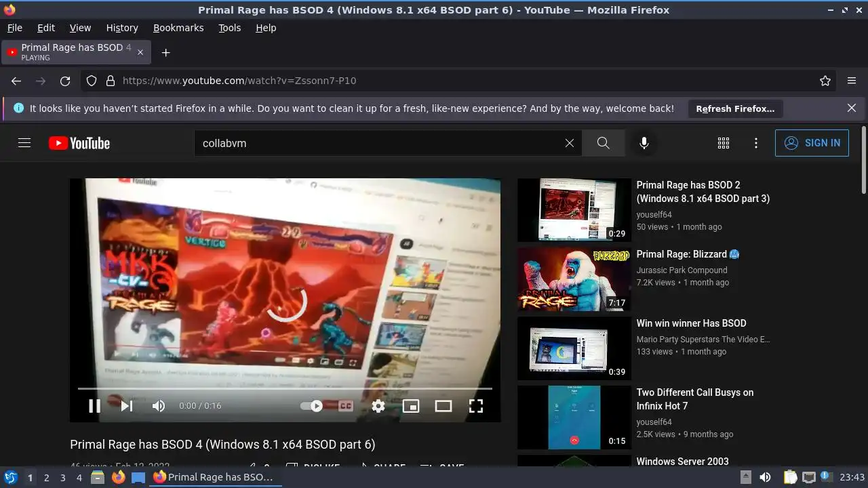Image resolution: width=868 pixels, height=488 pixels.
Task: Toggle theater mode
Action: pos(443,406)
